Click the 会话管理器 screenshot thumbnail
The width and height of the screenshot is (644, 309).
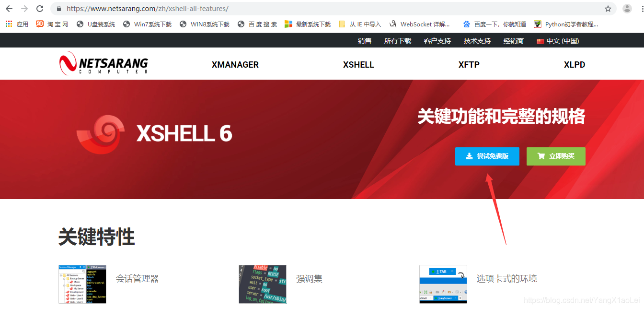pyautogui.click(x=82, y=284)
